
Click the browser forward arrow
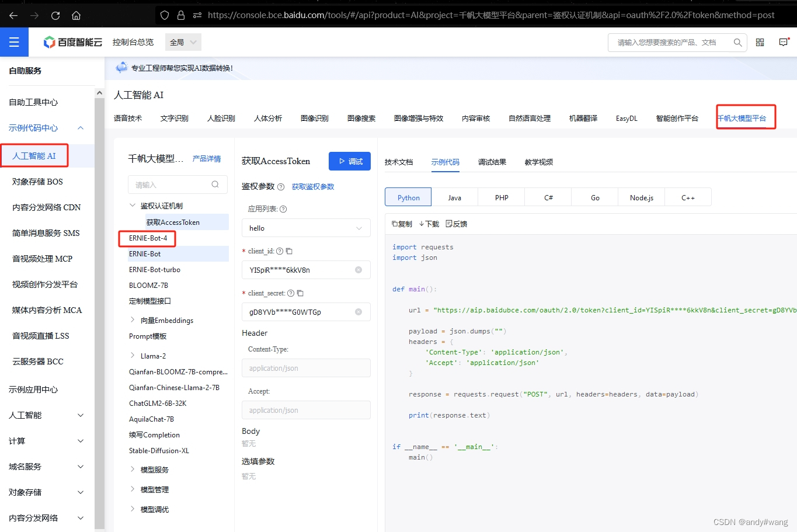[34, 15]
